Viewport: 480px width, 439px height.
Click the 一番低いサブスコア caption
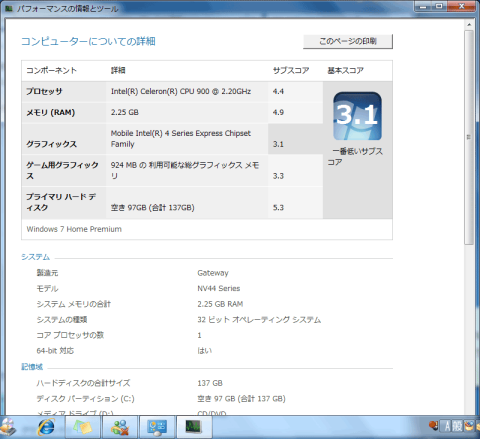pyautogui.click(x=355, y=156)
